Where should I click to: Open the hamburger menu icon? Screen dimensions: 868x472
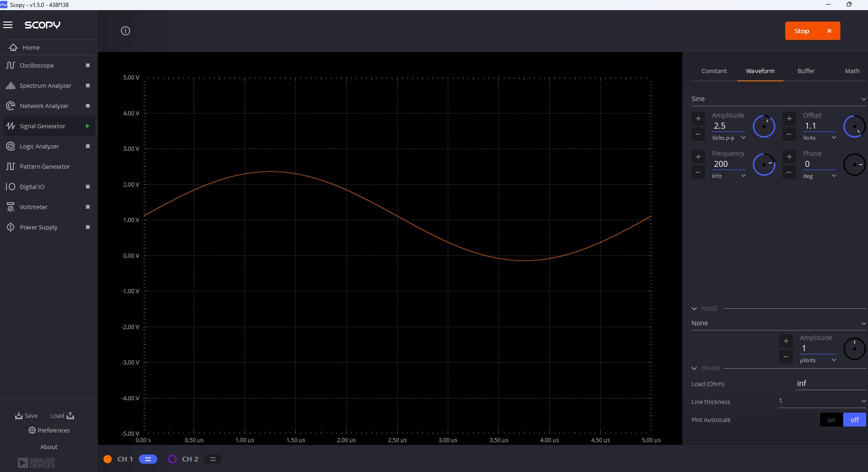tap(8, 25)
